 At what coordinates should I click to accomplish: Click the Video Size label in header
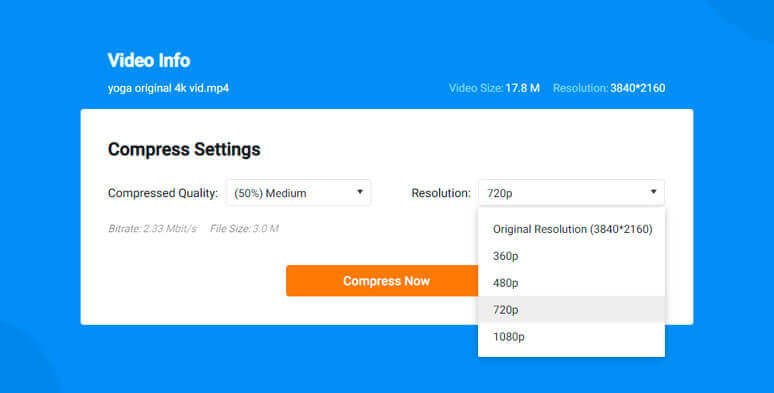coord(476,88)
